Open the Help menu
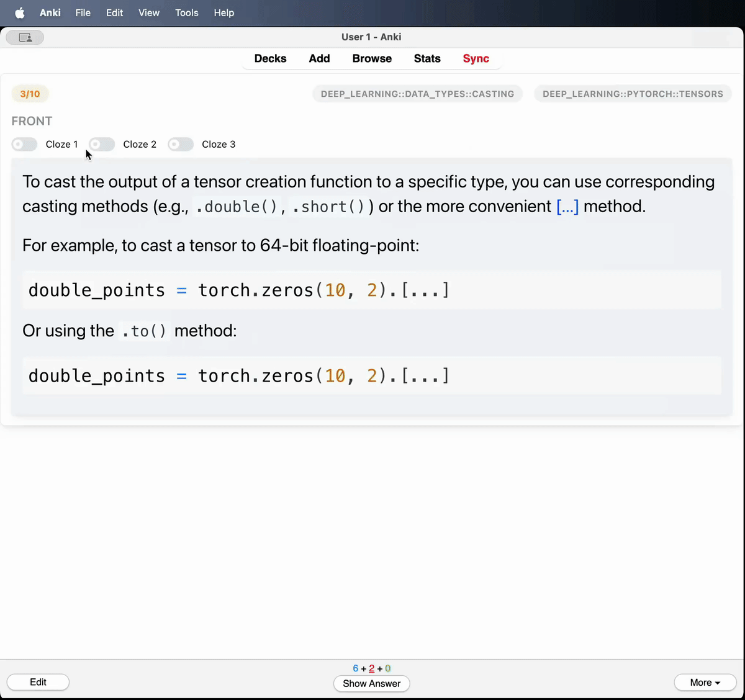745x700 pixels. [223, 12]
